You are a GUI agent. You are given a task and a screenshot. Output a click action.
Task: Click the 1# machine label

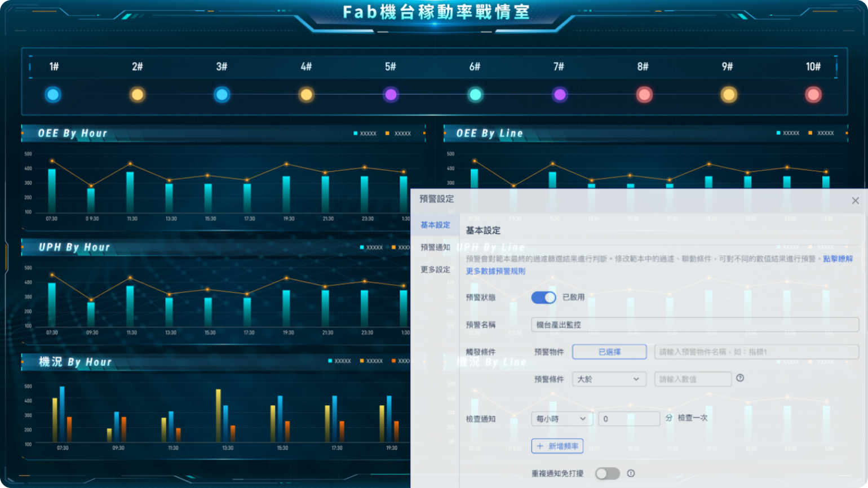(54, 66)
